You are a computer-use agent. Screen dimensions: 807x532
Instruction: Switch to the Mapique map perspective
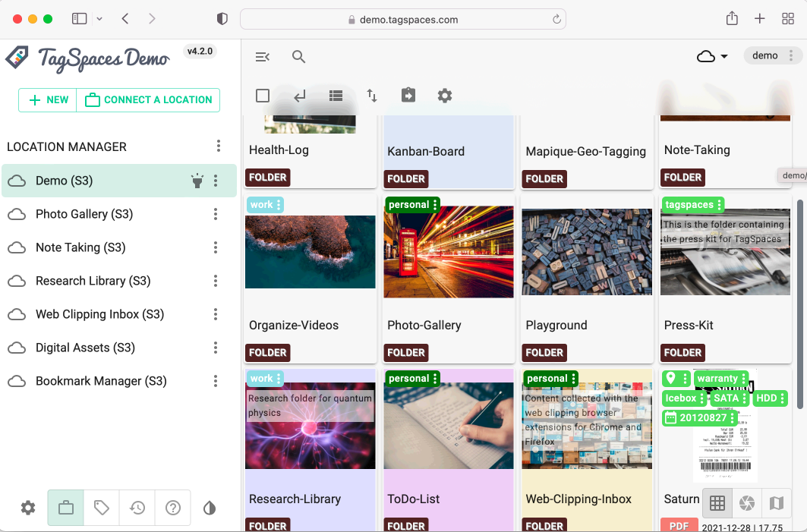776,502
